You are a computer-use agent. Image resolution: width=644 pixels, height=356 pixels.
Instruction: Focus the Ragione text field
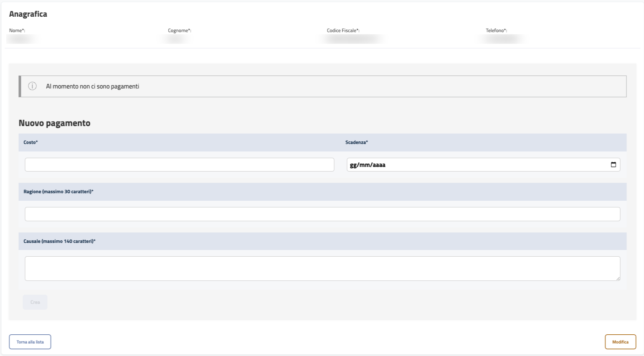coord(322,214)
